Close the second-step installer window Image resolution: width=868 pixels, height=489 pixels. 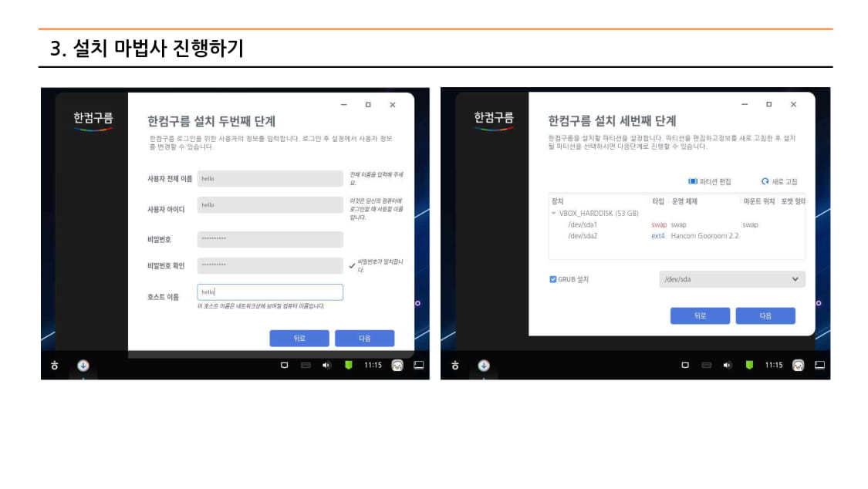[393, 105]
